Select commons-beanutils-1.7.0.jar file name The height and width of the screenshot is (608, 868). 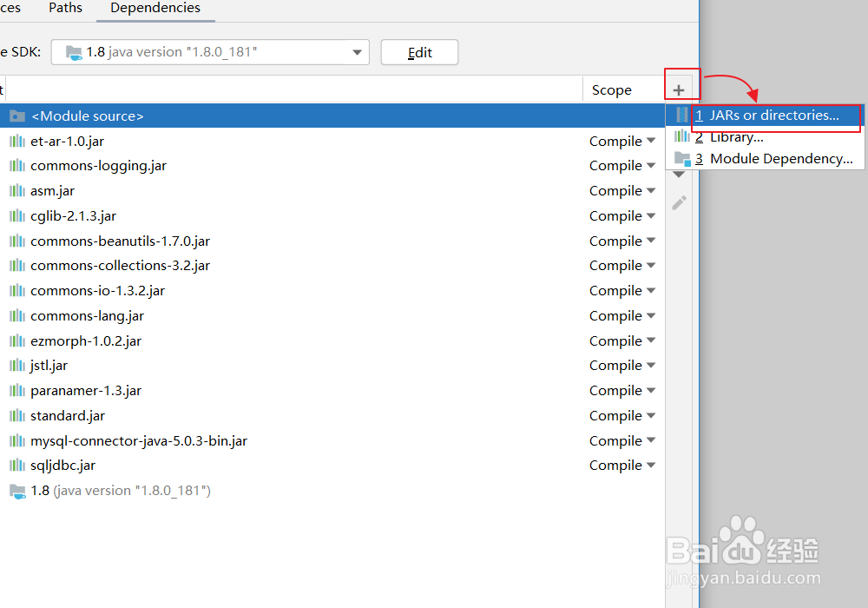point(120,241)
